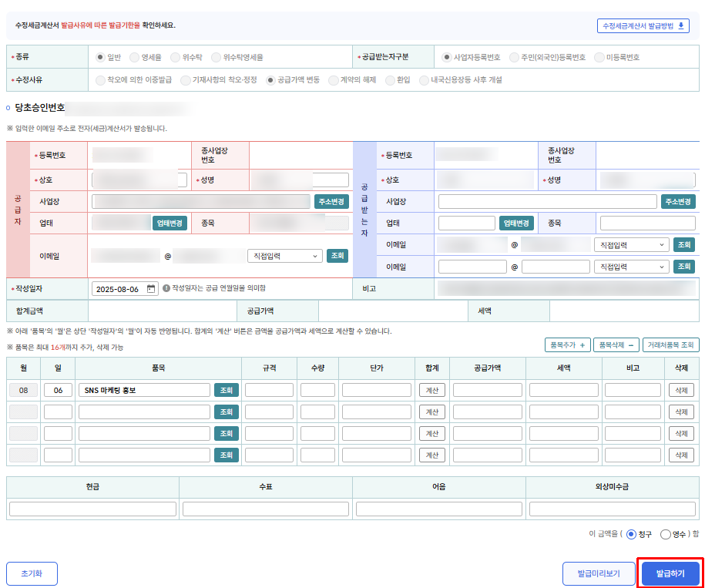
Task: Click 규격 field in SNS 마케팅 홍보 row
Action: pyautogui.click(x=270, y=390)
